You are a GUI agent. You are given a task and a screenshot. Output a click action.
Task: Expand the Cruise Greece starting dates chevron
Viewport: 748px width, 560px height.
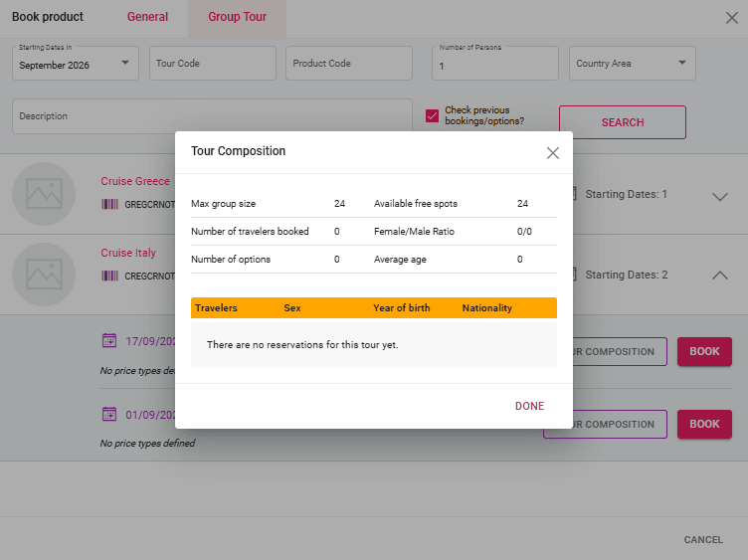pos(720,196)
